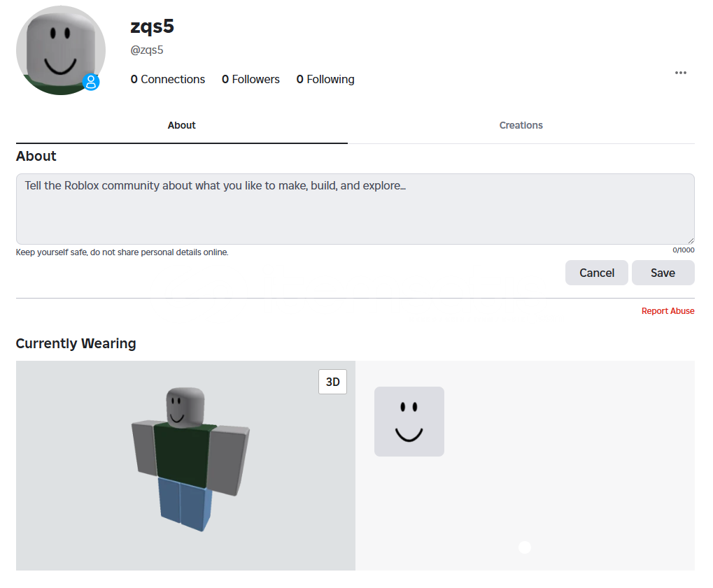
Task: Cancel editing the About description
Action: [x=596, y=273]
